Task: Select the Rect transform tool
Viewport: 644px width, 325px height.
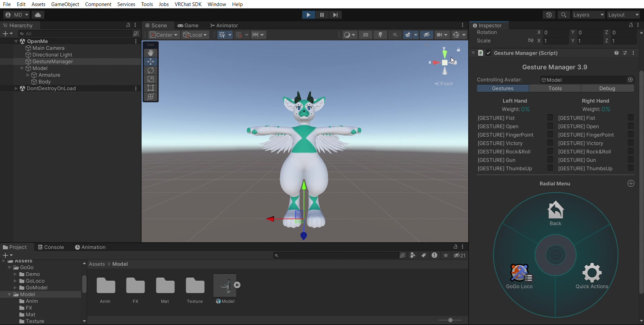Action: [x=151, y=88]
